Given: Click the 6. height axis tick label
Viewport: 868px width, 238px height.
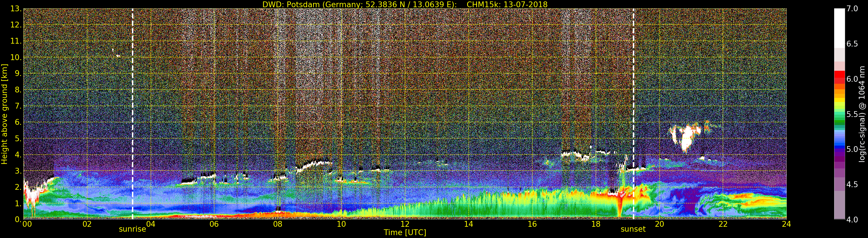Looking at the screenshot, I should [x=18, y=122].
